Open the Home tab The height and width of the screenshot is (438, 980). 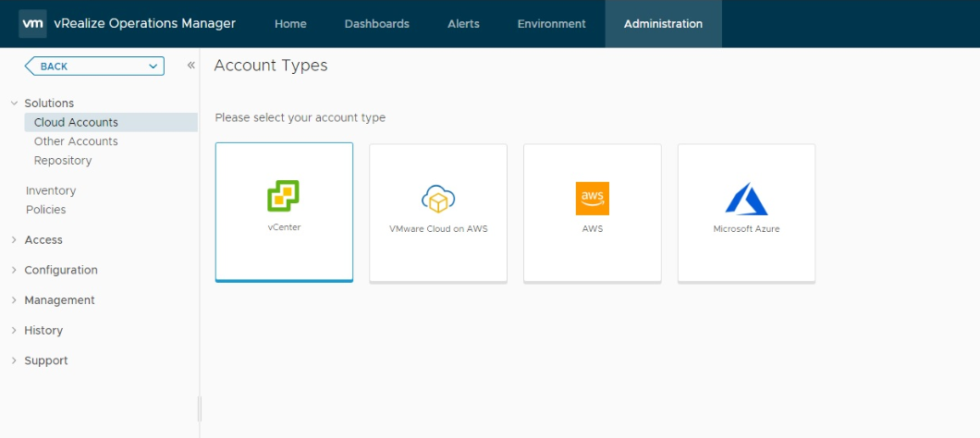click(290, 24)
